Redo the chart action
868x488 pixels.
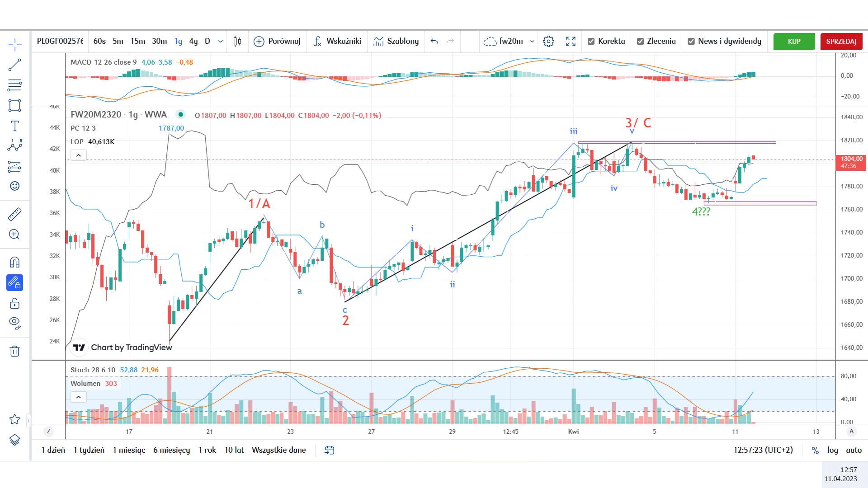450,42
